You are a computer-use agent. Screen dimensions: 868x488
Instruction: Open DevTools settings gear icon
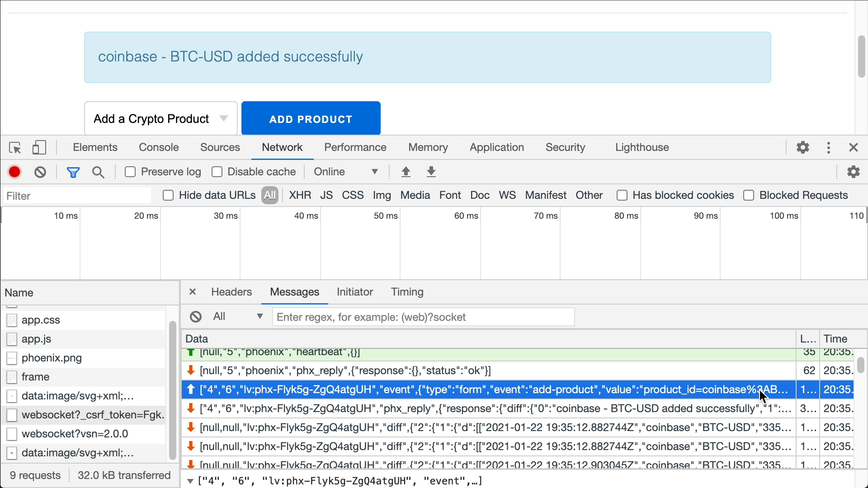pyautogui.click(x=803, y=147)
